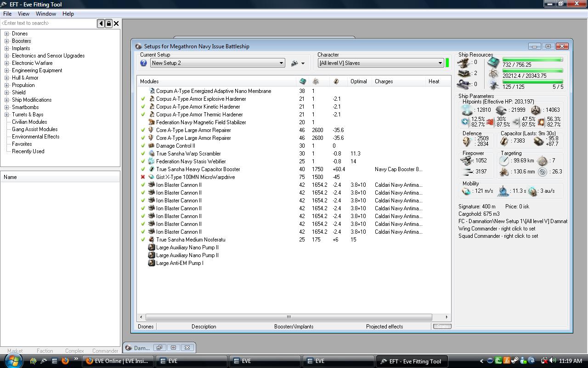Viewport: 588px width, 368px height.
Task: Open Firefox from the quick launch bar
Action: (65, 361)
